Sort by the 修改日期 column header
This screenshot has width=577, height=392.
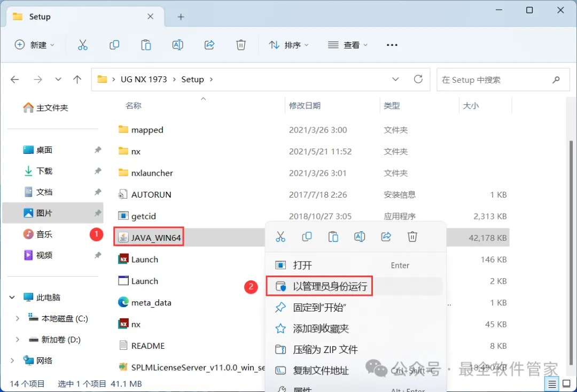coord(305,106)
